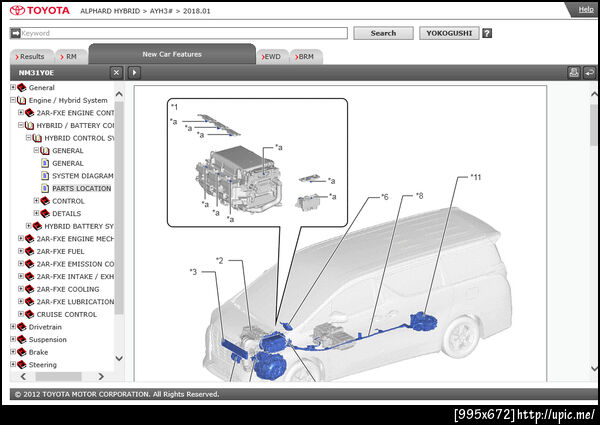Expand the General tree node
Image resolution: width=600 pixels, height=425 pixels.
point(13,87)
